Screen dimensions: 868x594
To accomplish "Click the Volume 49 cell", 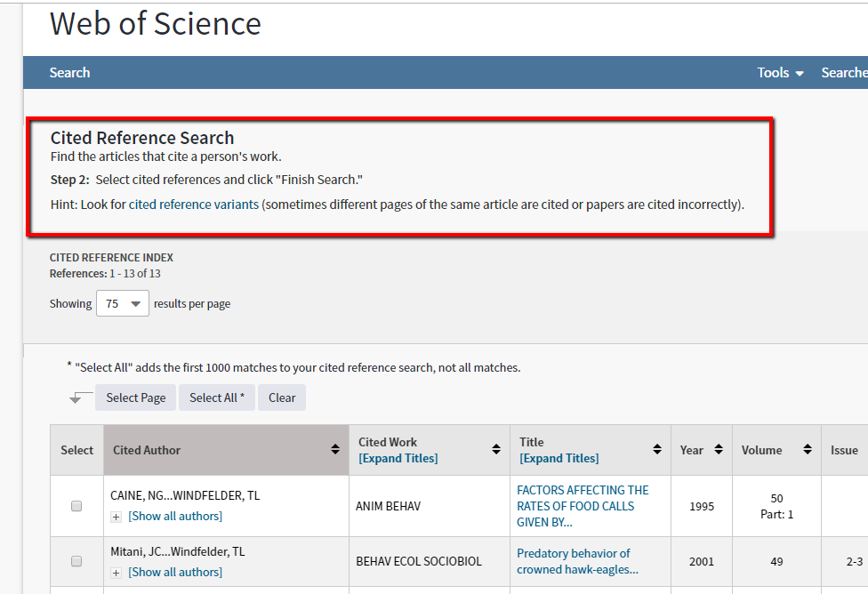I will [776, 561].
